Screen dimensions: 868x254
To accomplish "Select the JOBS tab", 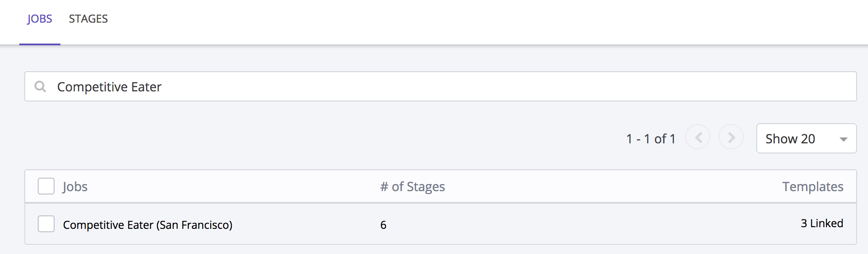I will [x=40, y=19].
